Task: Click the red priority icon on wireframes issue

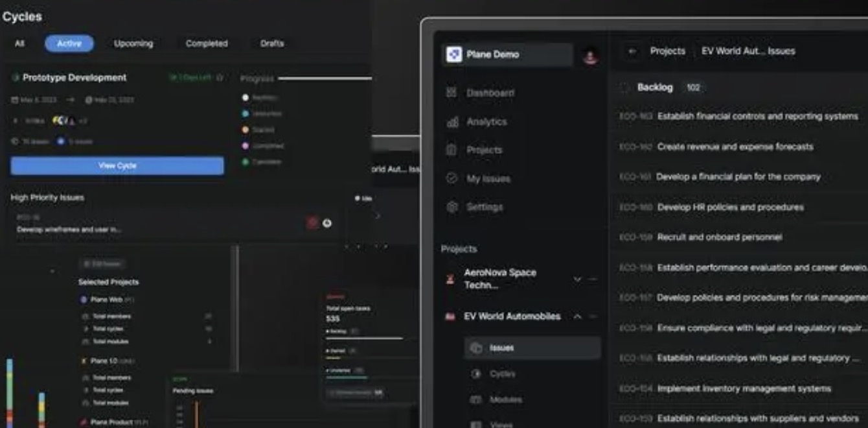Action: (x=312, y=223)
